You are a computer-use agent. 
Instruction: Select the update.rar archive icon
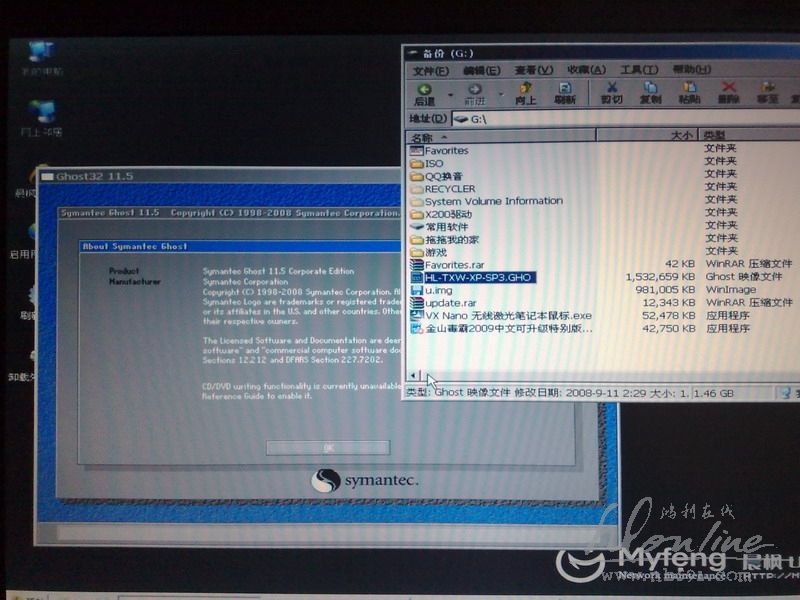coord(417,303)
